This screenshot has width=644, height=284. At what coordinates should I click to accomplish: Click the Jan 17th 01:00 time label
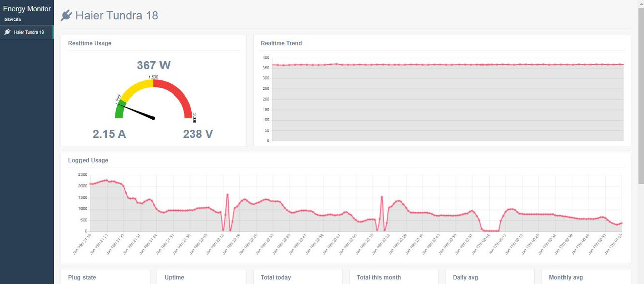pos(613,243)
